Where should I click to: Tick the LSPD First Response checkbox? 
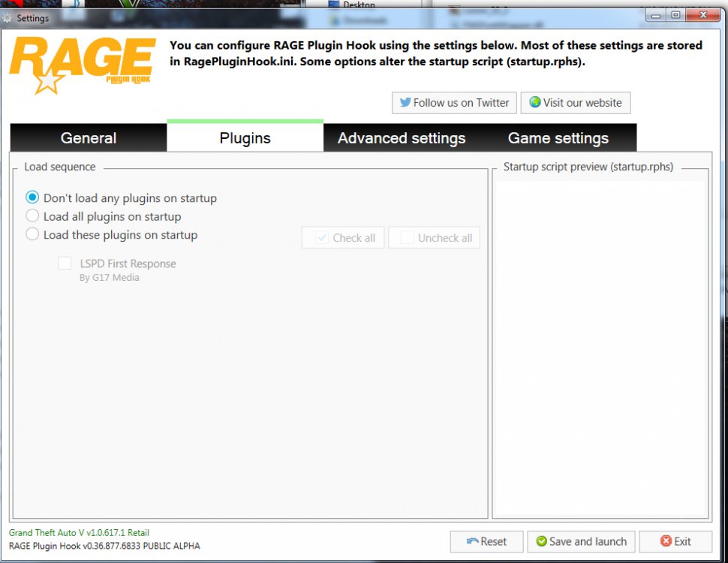65,263
